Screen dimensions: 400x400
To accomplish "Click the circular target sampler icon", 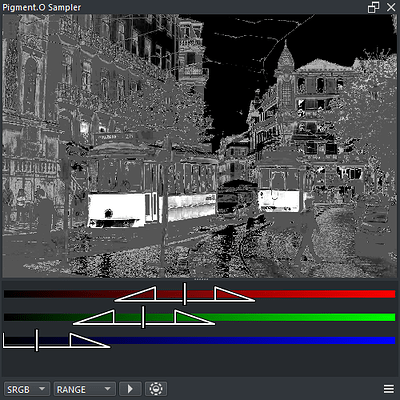I will (156, 389).
